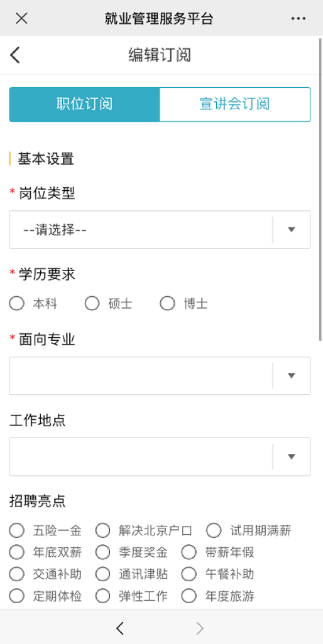Expand the 工作地点 dropdown arrow
This screenshot has width=323, height=644.
click(292, 456)
